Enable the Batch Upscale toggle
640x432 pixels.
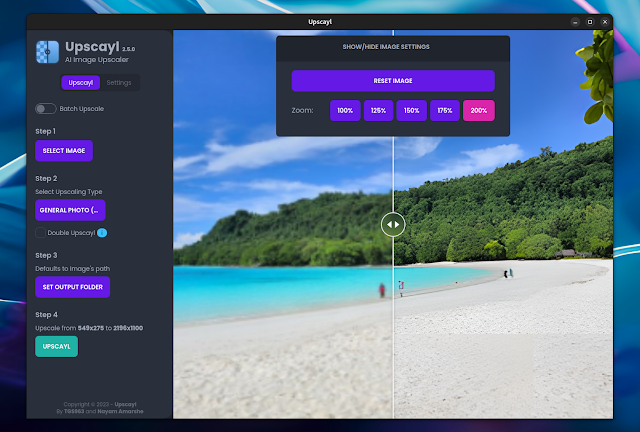click(45, 108)
